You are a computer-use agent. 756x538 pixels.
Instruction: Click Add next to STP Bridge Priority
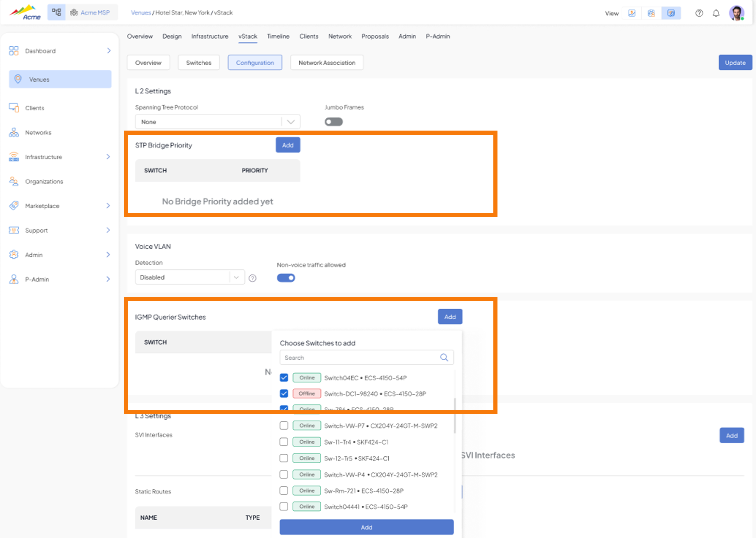tap(288, 145)
